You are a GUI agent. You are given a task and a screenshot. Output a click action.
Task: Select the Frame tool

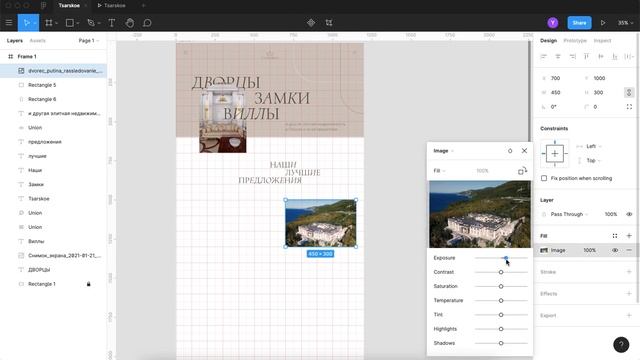(49, 23)
